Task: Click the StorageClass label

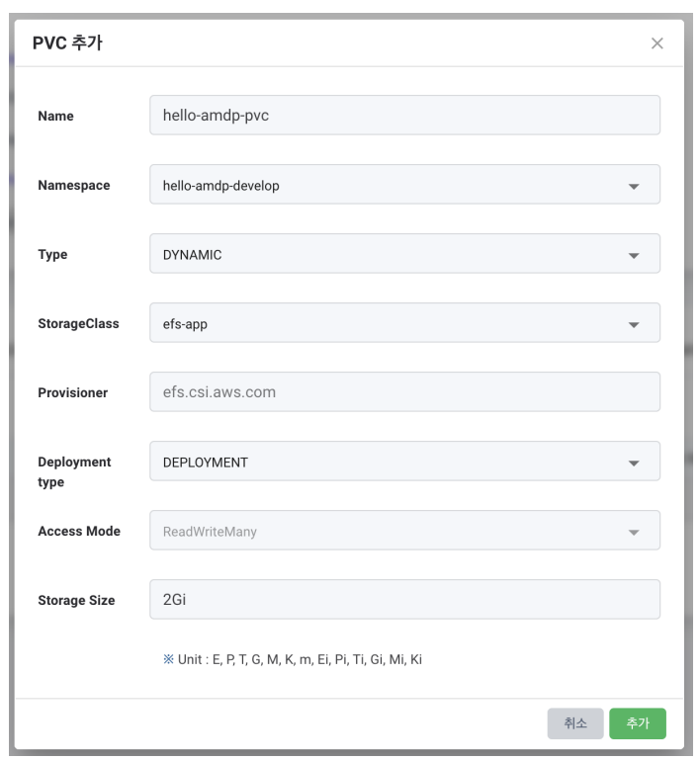Action: [78, 324]
